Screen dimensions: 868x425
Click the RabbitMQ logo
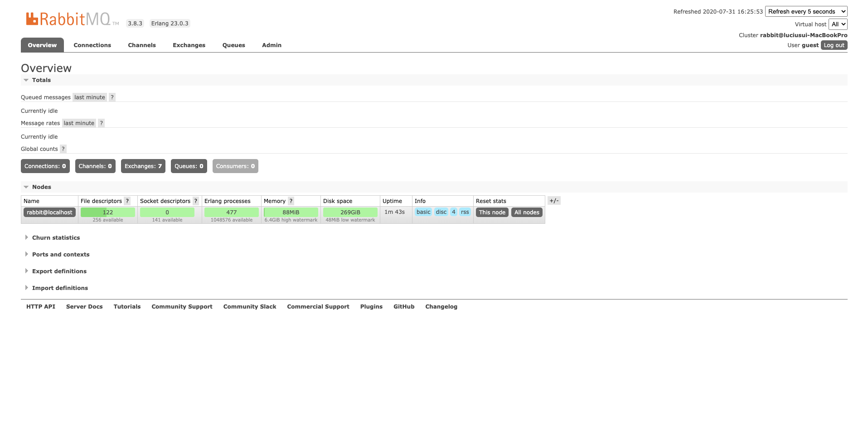click(x=73, y=19)
